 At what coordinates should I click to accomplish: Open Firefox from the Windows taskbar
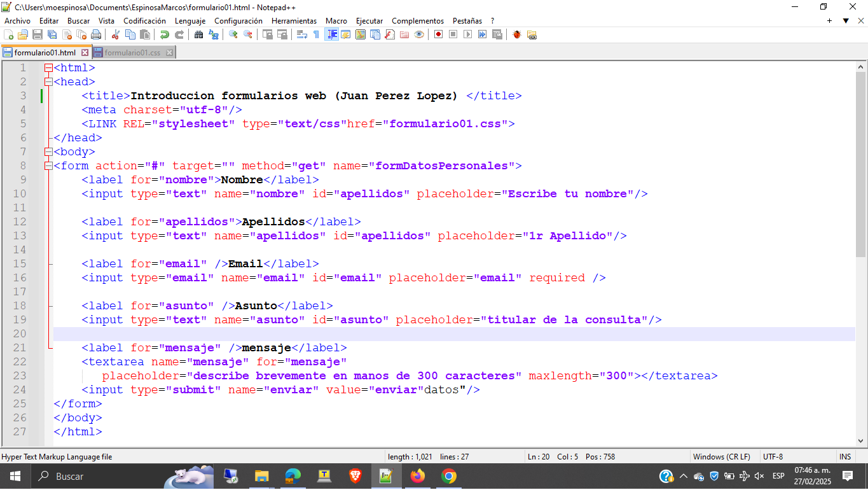click(x=418, y=476)
